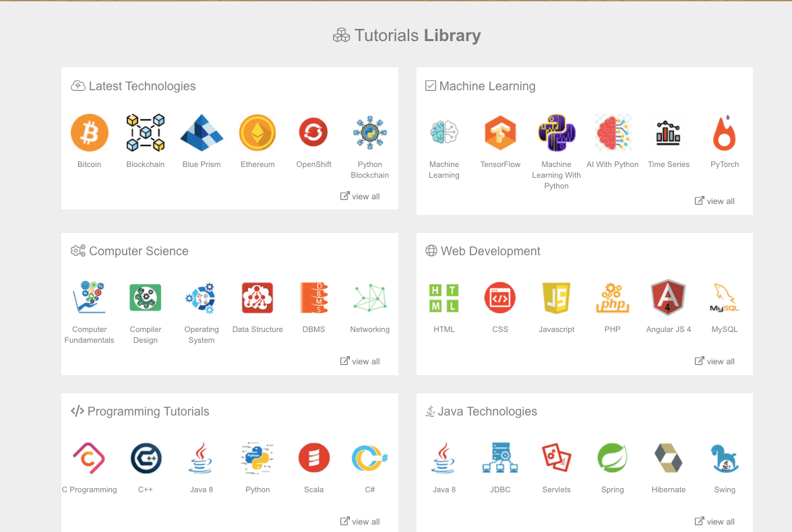Click the Hibernate icon

coord(668,458)
